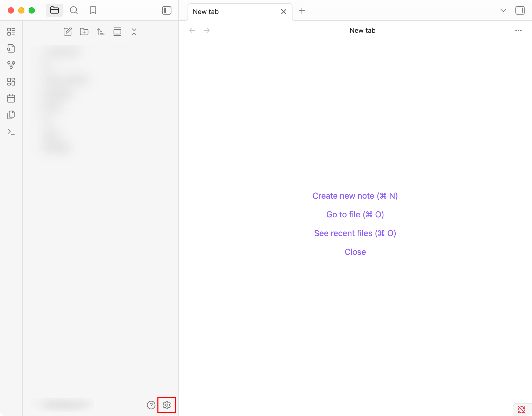This screenshot has height=416, width=532.
Task: Collapse all folders in file explorer
Action: [134, 32]
